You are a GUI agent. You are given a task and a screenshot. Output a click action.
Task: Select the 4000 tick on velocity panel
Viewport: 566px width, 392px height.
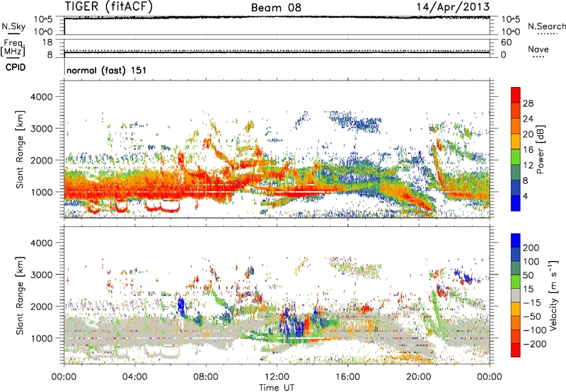tap(41, 243)
